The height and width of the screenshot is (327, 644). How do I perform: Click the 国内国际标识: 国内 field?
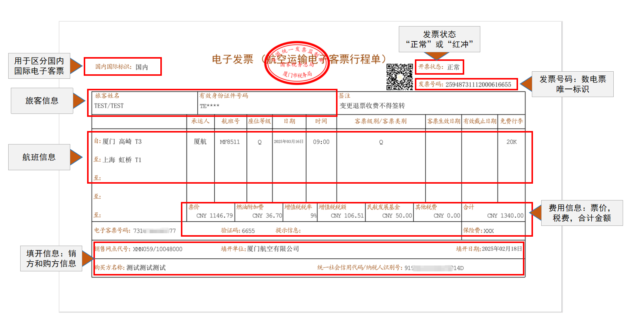123,66
